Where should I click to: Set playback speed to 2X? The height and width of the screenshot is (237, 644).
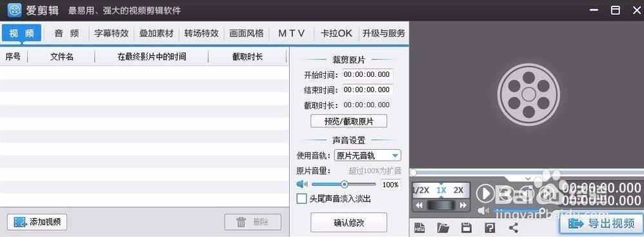(458, 191)
